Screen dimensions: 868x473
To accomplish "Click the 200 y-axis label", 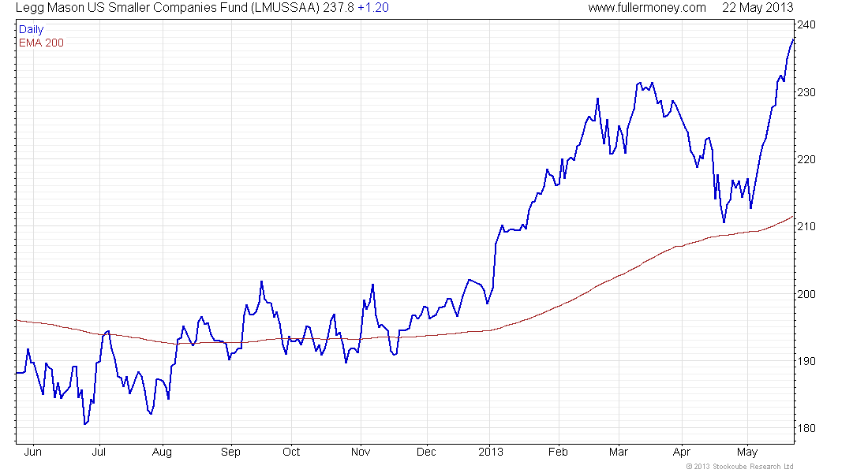I will point(806,294).
